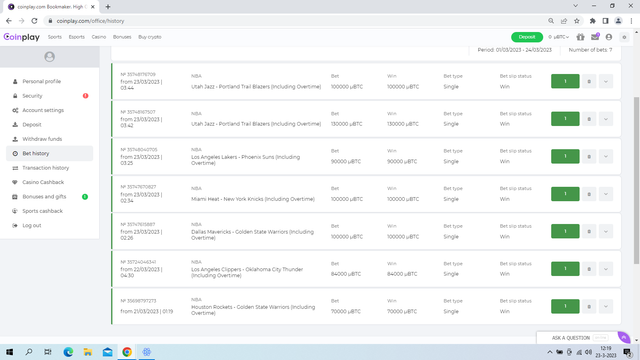Viewport: 640px width, 360px height.
Task: Click the user account icon in header
Action: click(x=609, y=37)
